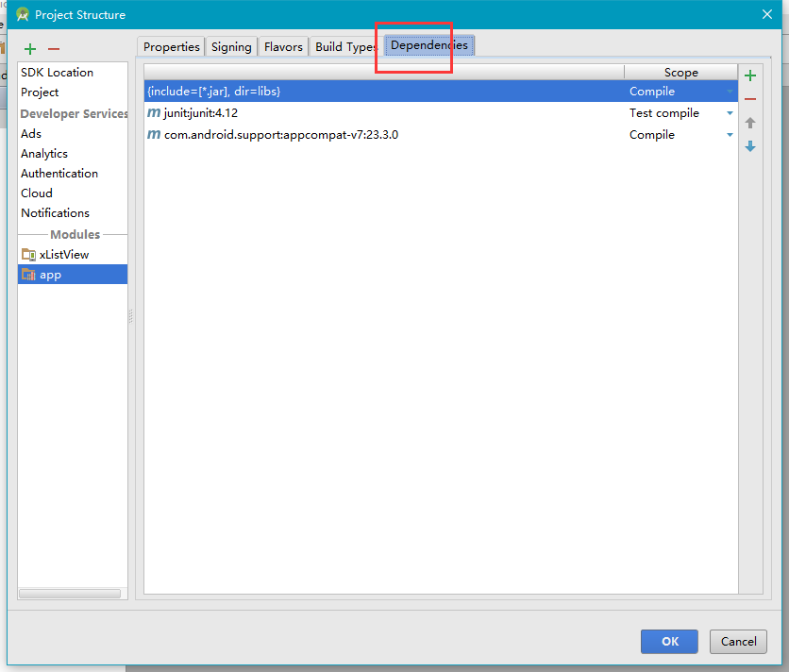Select the Dependencies tab
Viewport: 789px width, 672px height.
tap(429, 45)
